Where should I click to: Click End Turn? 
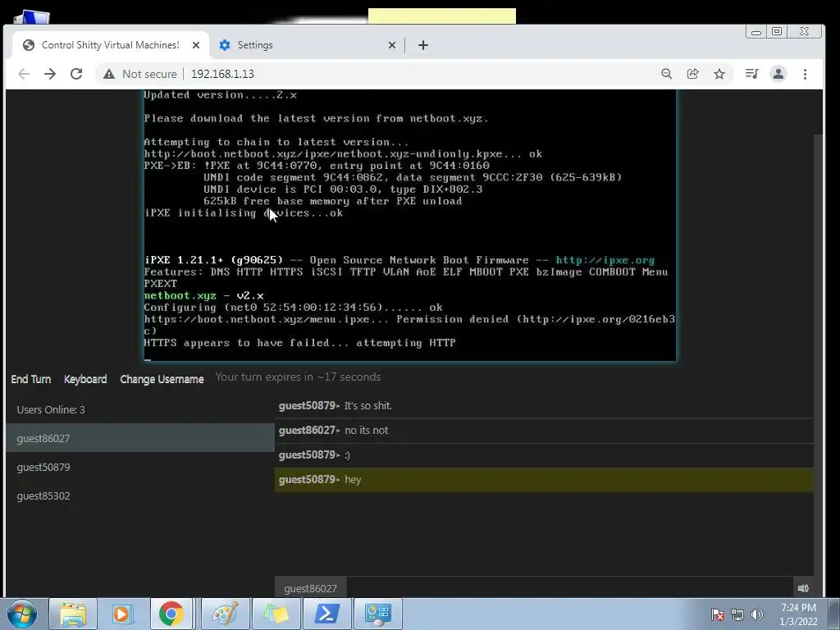tap(31, 379)
